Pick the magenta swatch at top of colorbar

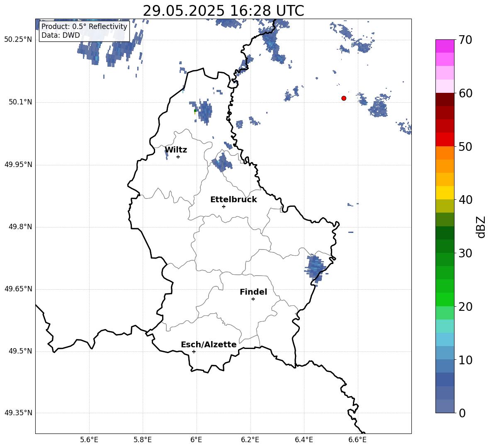click(x=445, y=46)
